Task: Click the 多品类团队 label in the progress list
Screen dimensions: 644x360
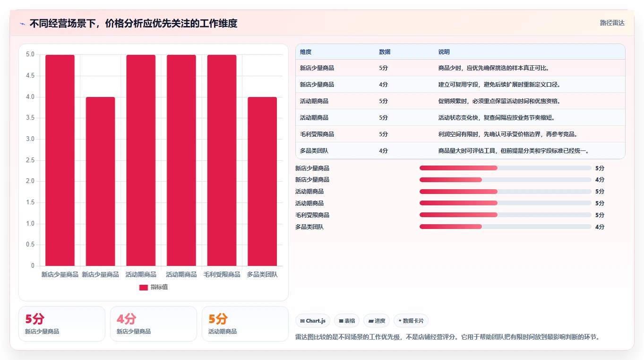Action: click(x=309, y=227)
